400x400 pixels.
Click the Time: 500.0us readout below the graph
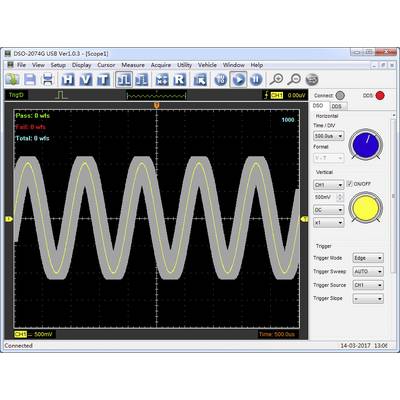[277, 334]
